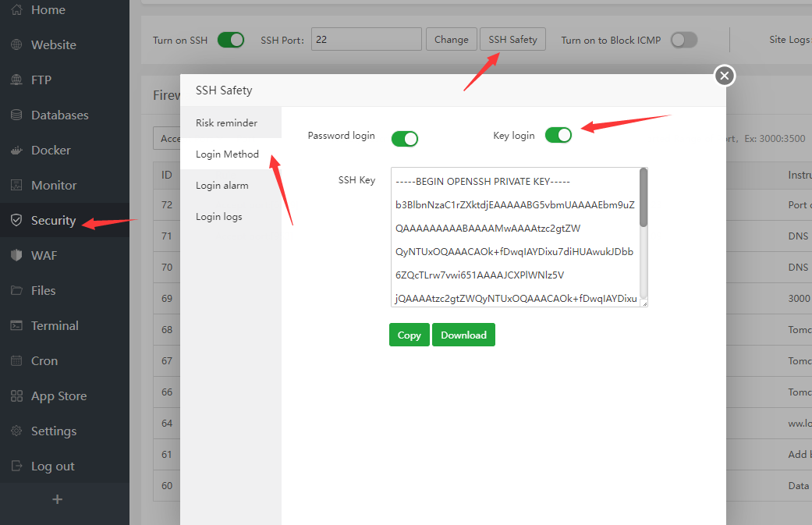Click the plus icon at sidebar bottom
Image resolution: width=812 pixels, height=525 pixels.
click(58, 499)
